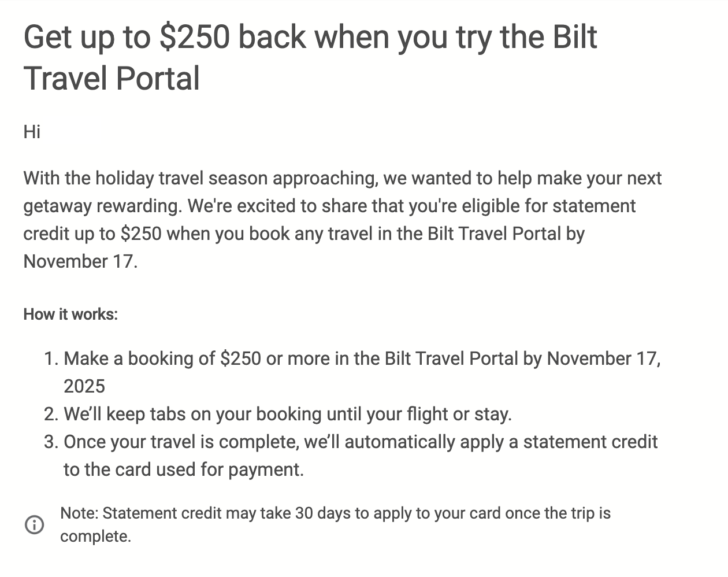Click the year "2025" in step 1
This screenshot has width=728, height=577.
tap(84, 386)
